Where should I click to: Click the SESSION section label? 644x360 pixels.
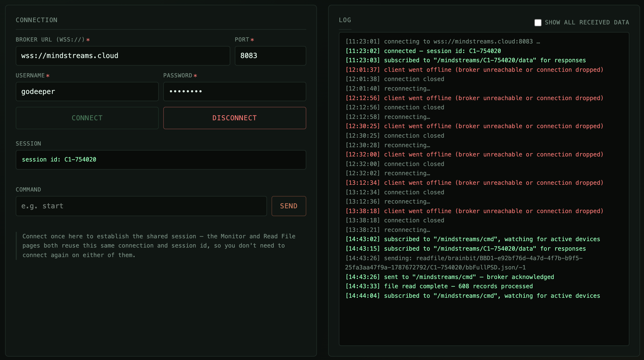[x=28, y=144]
